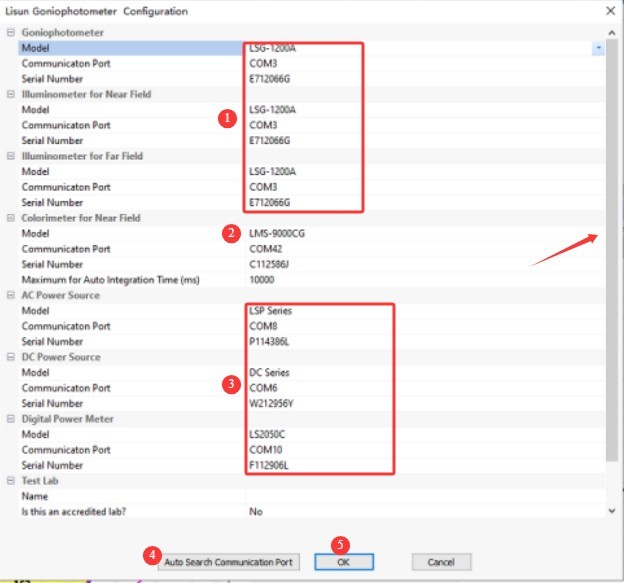Collapse the Digital Power Meter section
This screenshot has height=583, width=624.
coord(11,419)
